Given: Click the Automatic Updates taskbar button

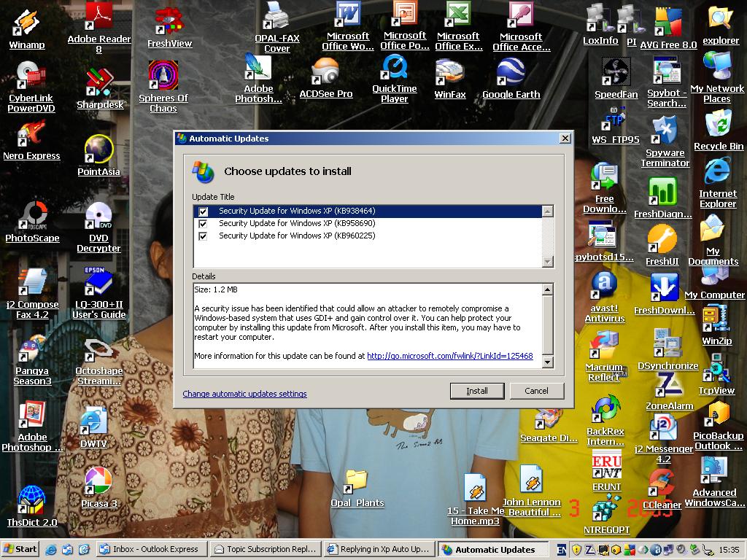Looking at the screenshot, I should [x=492, y=550].
